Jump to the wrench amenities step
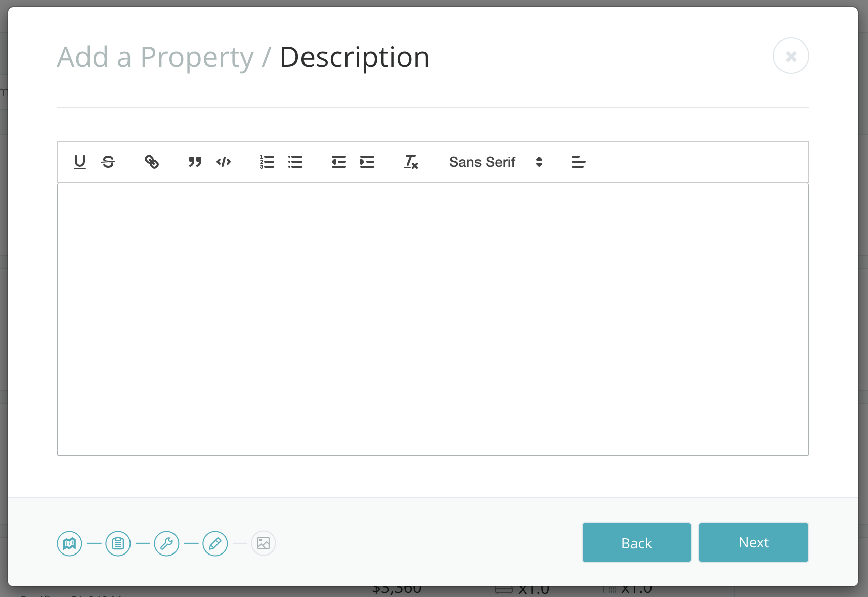Screen dimensions: 868x597 [167, 543]
